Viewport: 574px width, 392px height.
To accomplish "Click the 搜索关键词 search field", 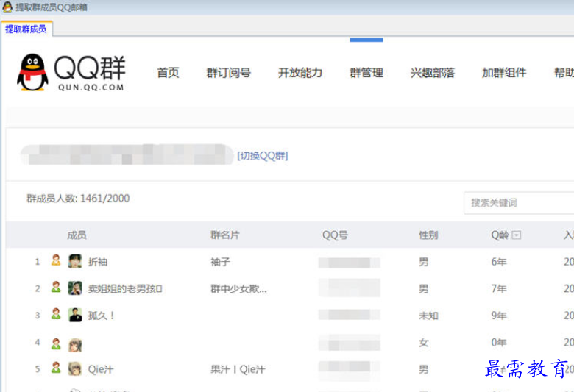I will [519, 203].
